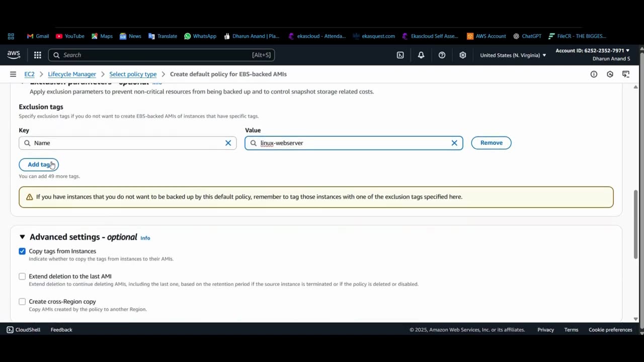The image size is (644, 362).
Task: Click into the Key field containing Name
Action: coord(127,143)
